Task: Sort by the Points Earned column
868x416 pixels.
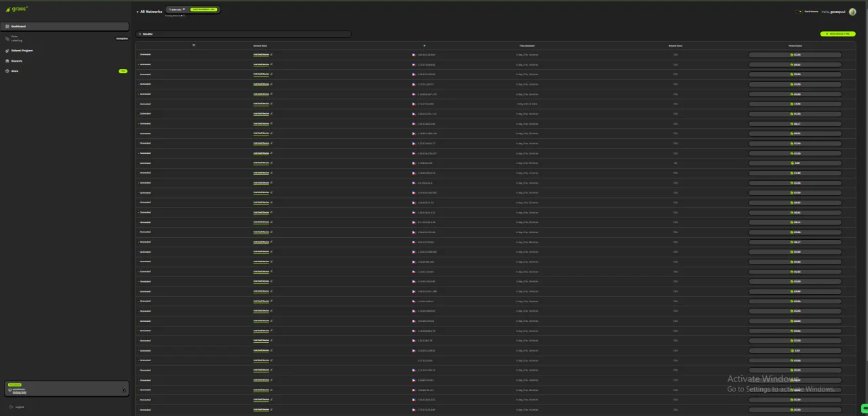Action: coord(795,45)
